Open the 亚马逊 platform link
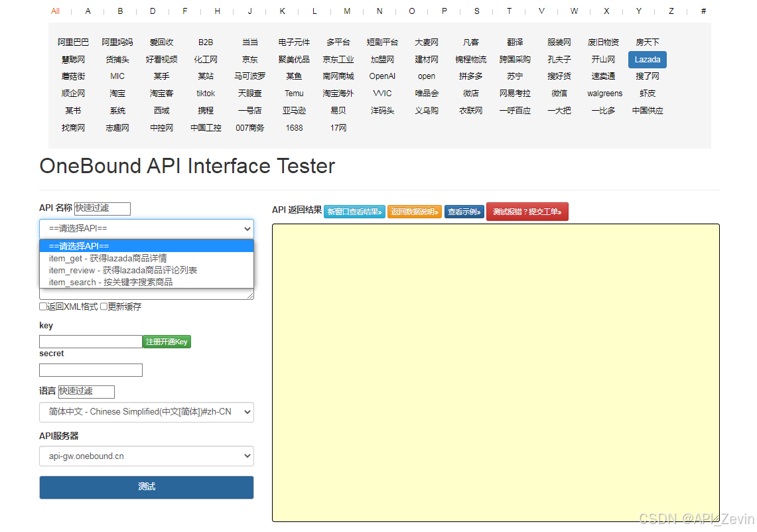 pos(294,111)
